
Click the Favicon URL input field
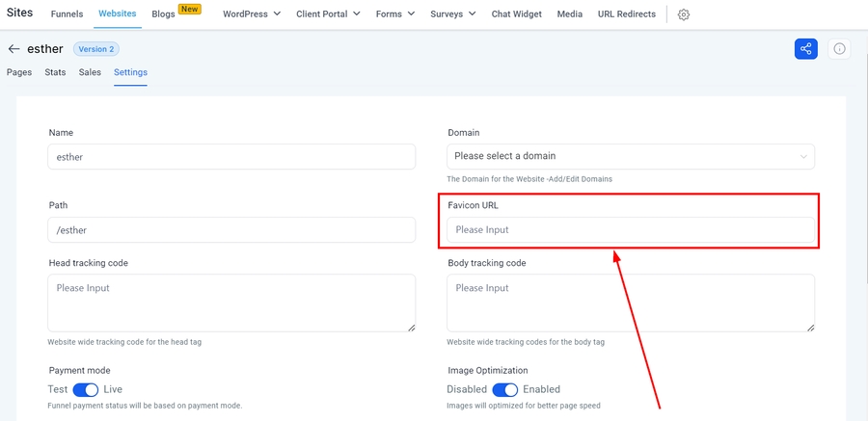click(630, 230)
